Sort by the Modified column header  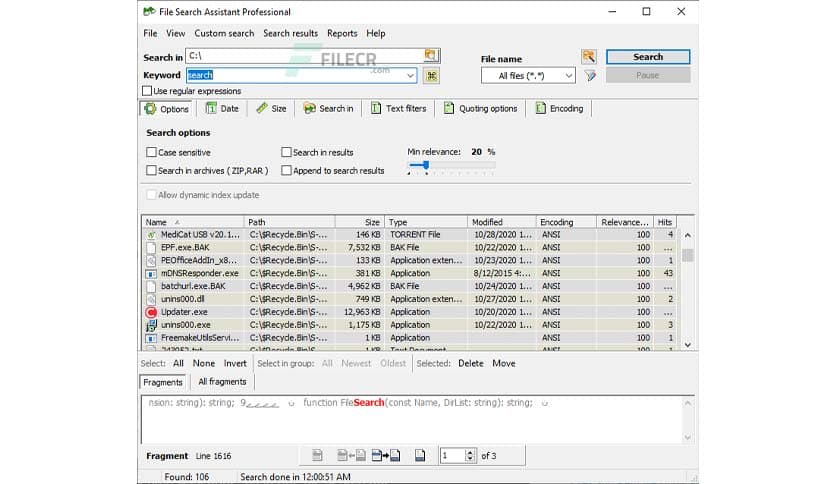click(502, 222)
